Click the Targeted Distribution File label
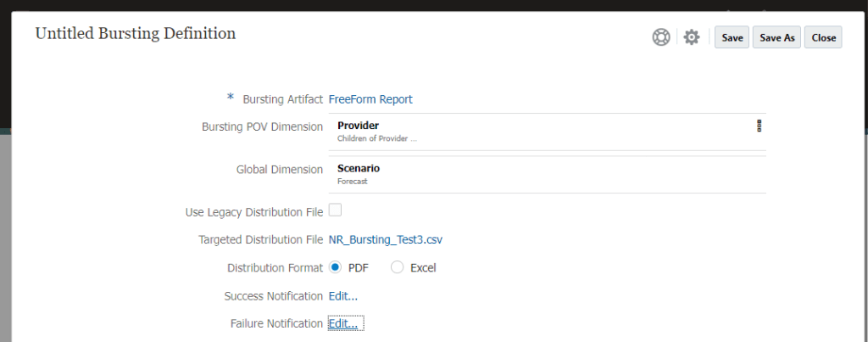The image size is (868, 342). coord(260,239)
